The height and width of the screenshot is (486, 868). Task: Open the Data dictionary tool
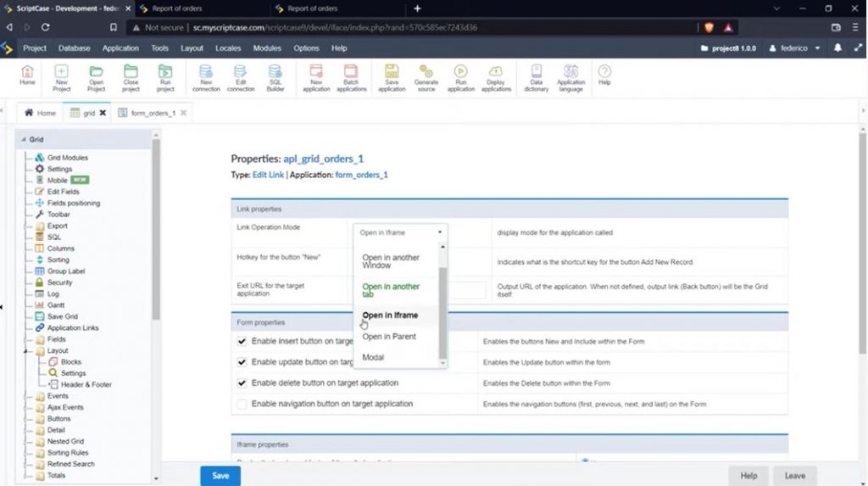[x=536, y=77]
